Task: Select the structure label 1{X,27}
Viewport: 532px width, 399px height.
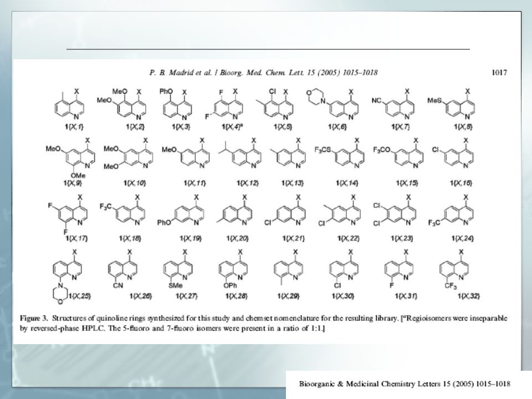Action: pos(186,296)
